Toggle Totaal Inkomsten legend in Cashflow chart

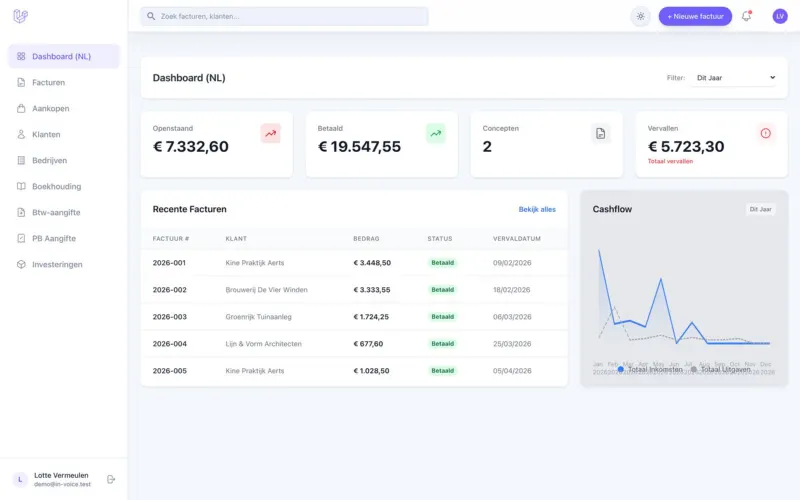coord(650,369)
